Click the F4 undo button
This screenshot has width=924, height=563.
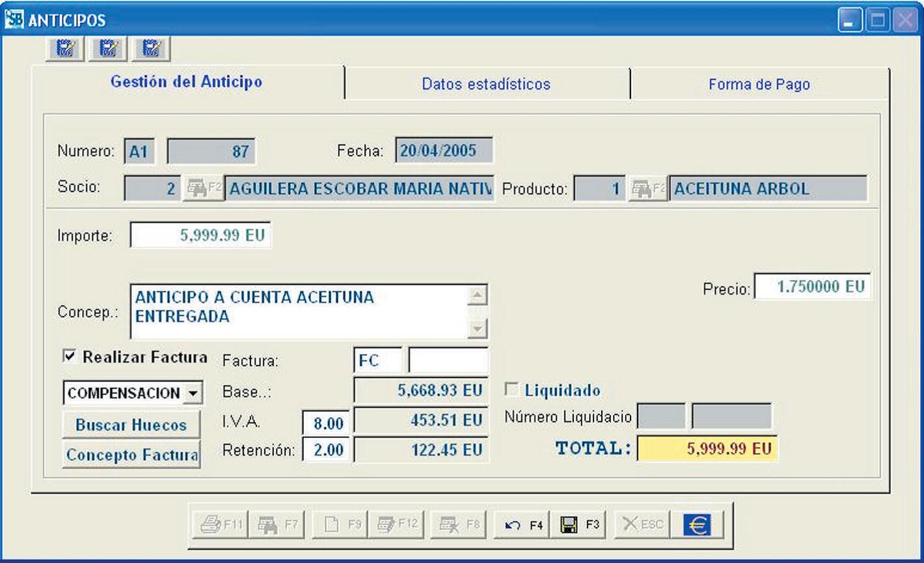point(524,525)
